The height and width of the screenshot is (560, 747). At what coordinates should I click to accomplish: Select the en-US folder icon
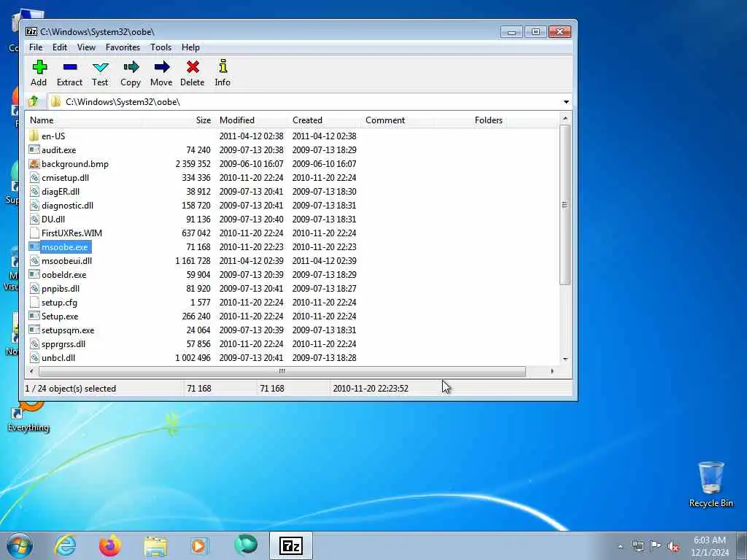[x=34, y=136]
